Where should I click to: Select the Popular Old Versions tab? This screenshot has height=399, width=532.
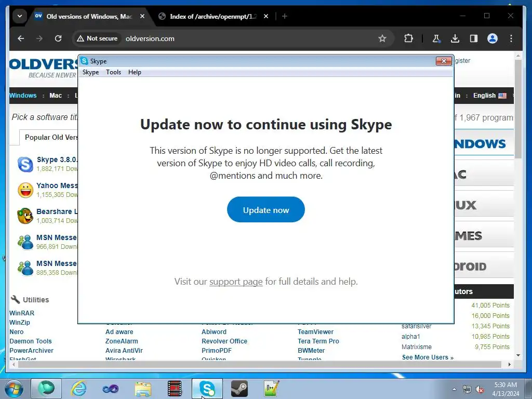click(48, 137)
